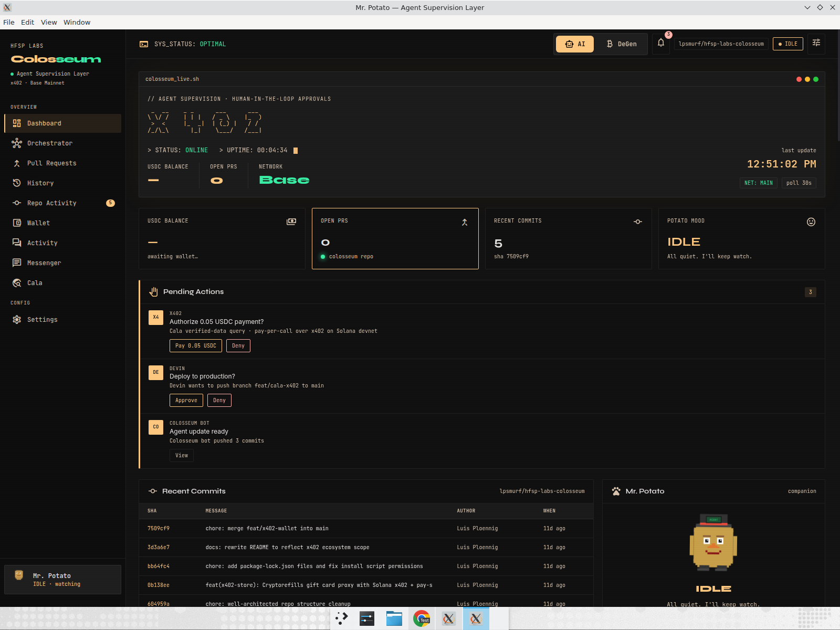Image resolution: width=840 pixels, height=630 pixels.
Task: Click commit SHA 0b138ee
Action: point(159,585)
